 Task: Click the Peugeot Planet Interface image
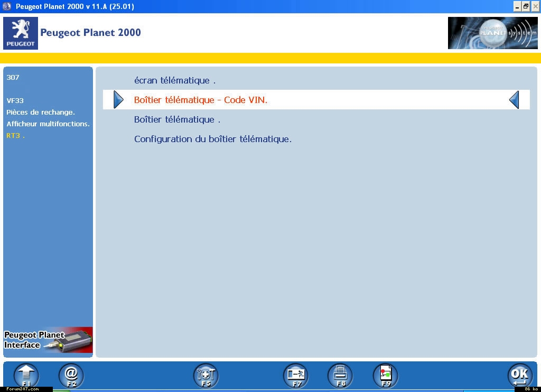tap(48, 340)
